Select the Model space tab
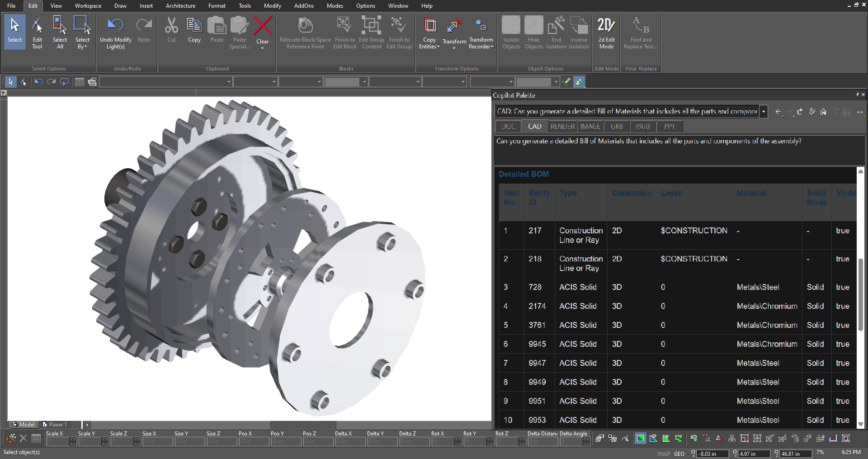This screenshot has height=459, width=868. [24, 425]
